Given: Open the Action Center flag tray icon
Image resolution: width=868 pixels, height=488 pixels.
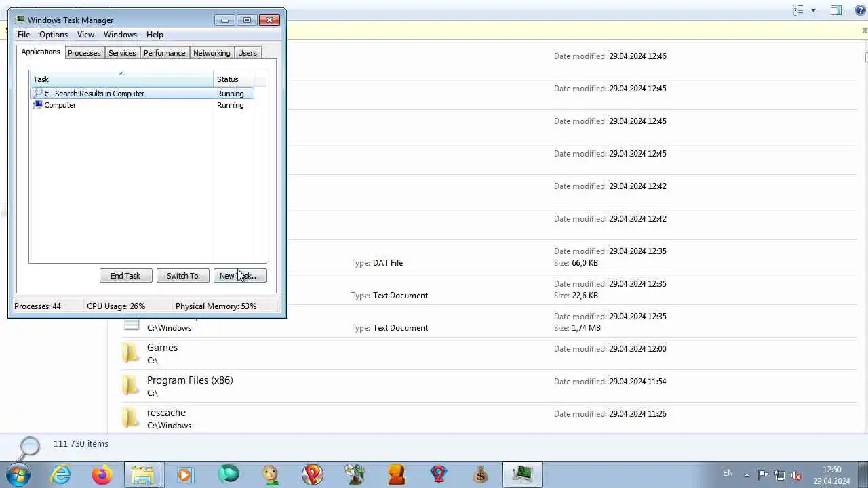Looking at the screenshot, I should [763, 475].
